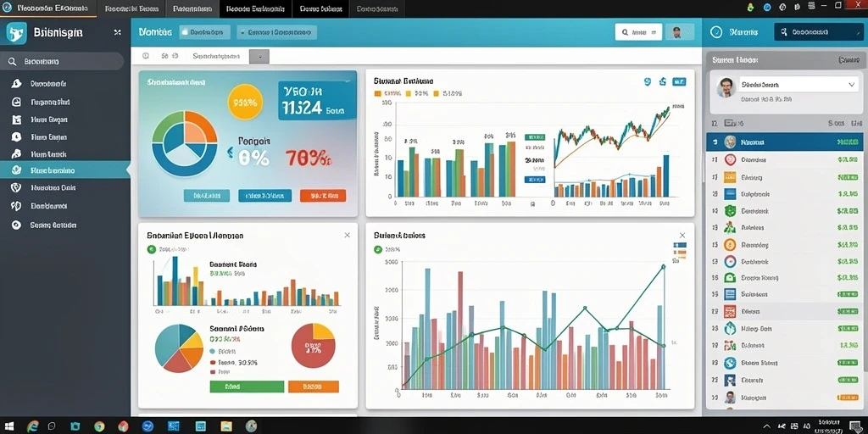Viewport: 868px width, 434px height.
Task: Close the bottom-left chart panel with X
Action: pos(347,236)
